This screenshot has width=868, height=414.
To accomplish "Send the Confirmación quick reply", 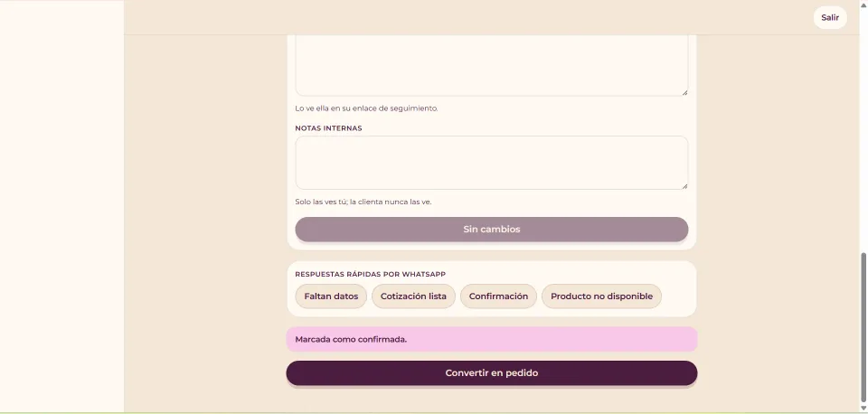I will [x=498, y=296].
